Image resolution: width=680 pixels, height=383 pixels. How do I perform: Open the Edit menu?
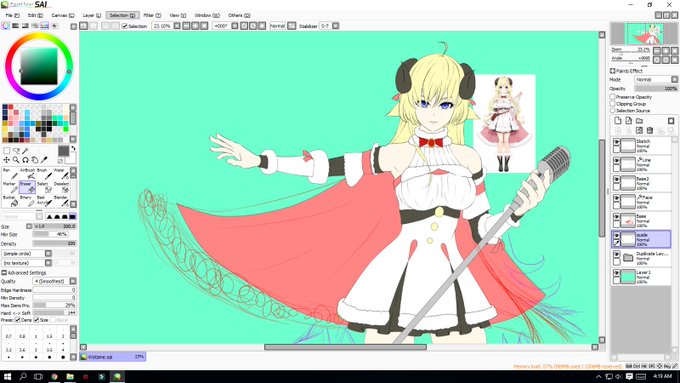35,15
